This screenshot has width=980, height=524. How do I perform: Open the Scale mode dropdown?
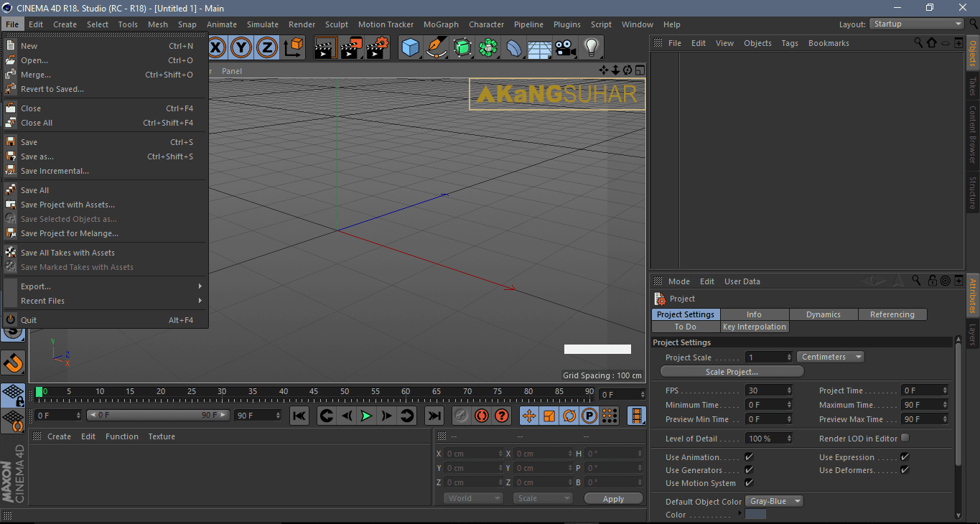pos(543,498)
